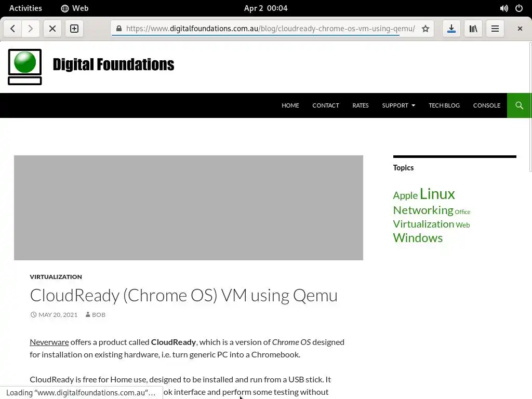Go to the HOME menu item
The height and width of the screenshot is (399, 532).
click(290, 105)
